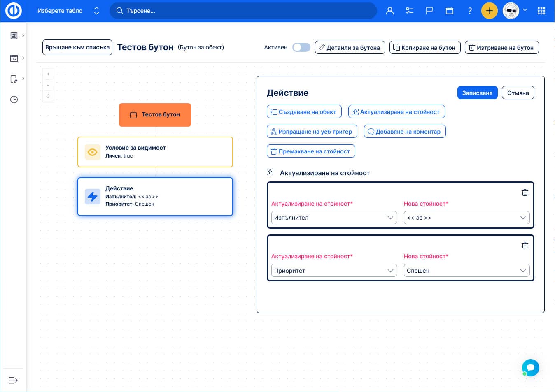Open the second sidebar board icon

(14, 58)
